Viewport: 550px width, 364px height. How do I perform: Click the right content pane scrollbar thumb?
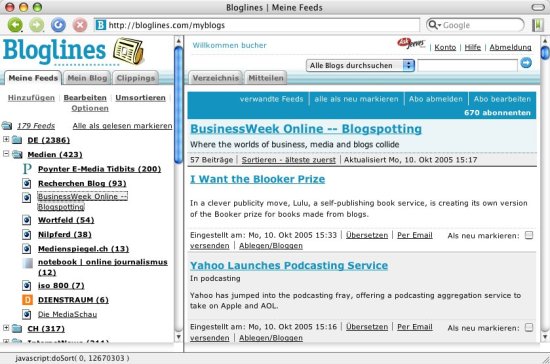(x=545, y=53)
